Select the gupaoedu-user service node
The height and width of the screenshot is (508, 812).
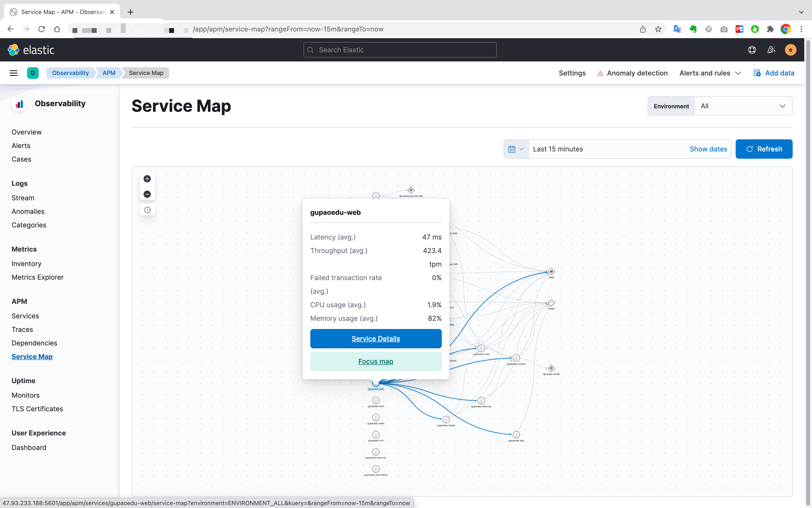[x=481, y=348]
